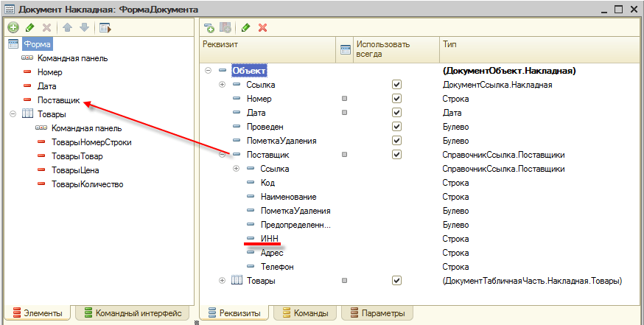The height and width of the screenshot is (325, 644).
Task: Click the add attribute column icon
Action: point(225,27)
